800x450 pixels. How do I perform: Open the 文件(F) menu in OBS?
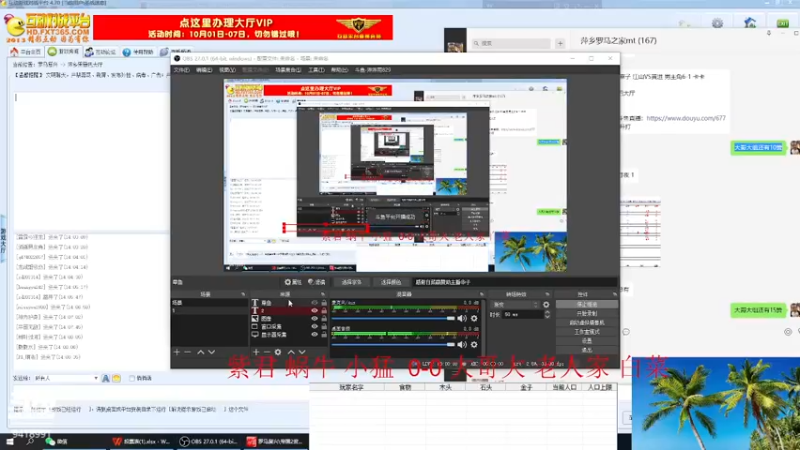182,70
